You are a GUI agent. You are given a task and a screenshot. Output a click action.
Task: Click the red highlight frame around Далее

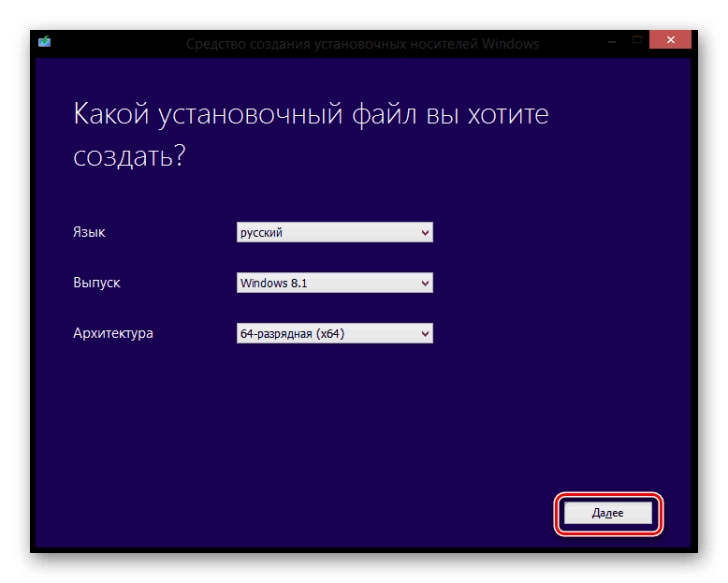point(608,496)
